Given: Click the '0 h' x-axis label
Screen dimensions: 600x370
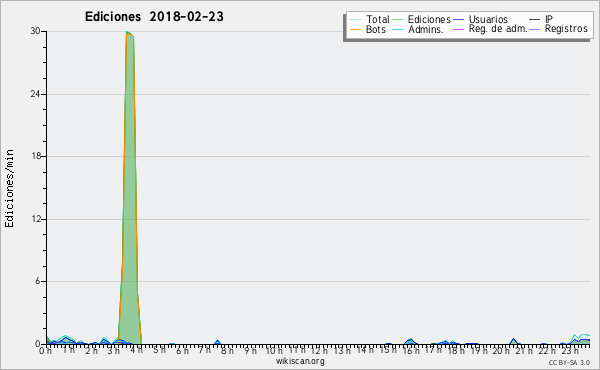Looking at the screenshot, I should tap(46, 350).
